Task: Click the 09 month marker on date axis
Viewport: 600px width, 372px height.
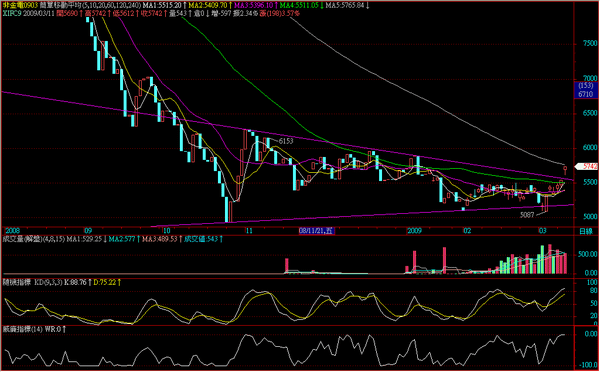Action: coord(88,231)
